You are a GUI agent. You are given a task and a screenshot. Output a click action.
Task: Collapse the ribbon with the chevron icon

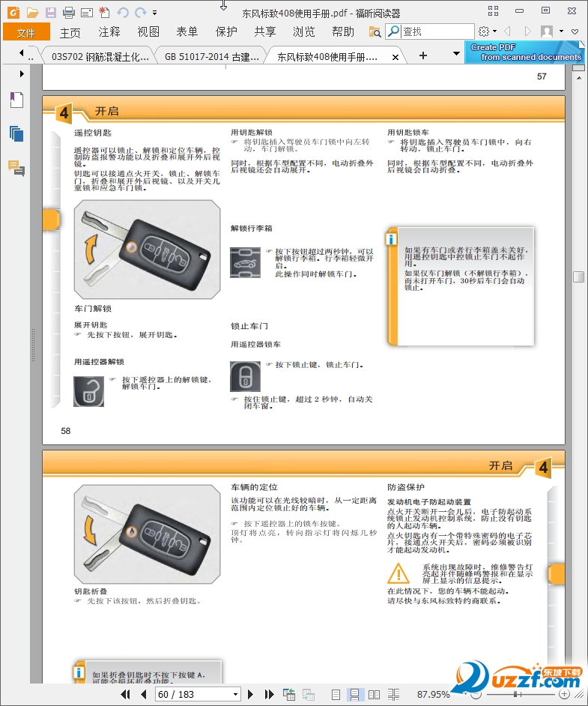click(575, 31)
